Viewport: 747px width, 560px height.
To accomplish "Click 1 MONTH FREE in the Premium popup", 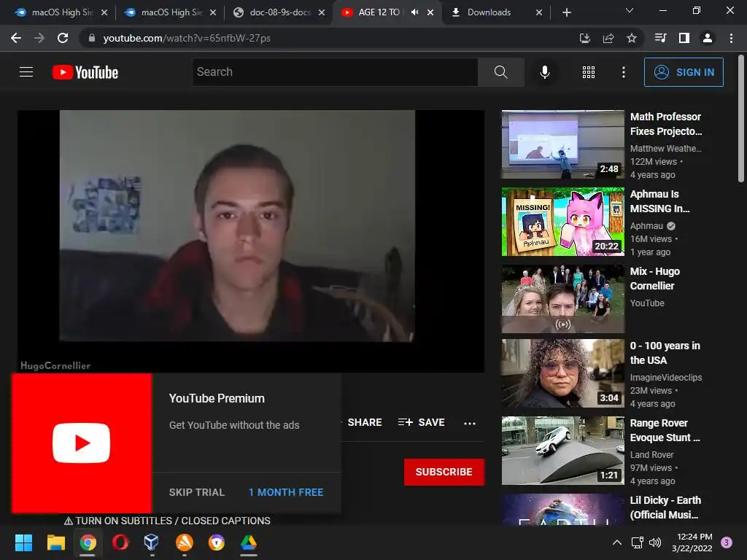I will pyautogui.click(x=286, y=492).
